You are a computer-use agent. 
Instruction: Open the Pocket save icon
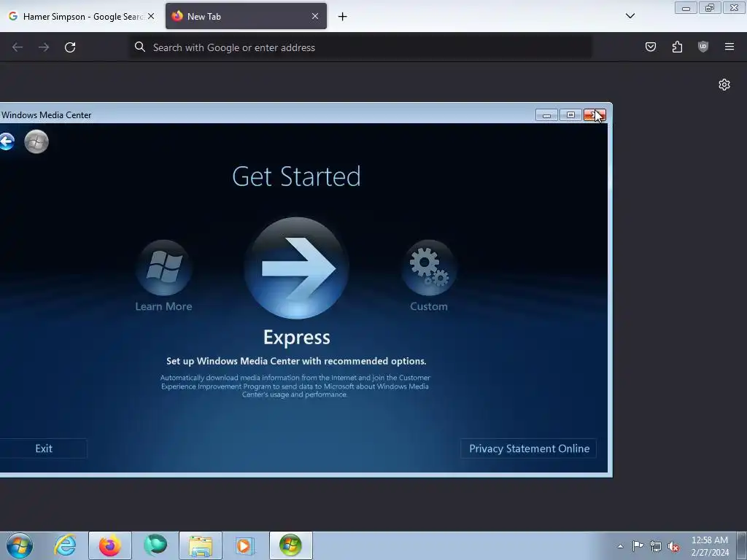(x=650, y=47)
